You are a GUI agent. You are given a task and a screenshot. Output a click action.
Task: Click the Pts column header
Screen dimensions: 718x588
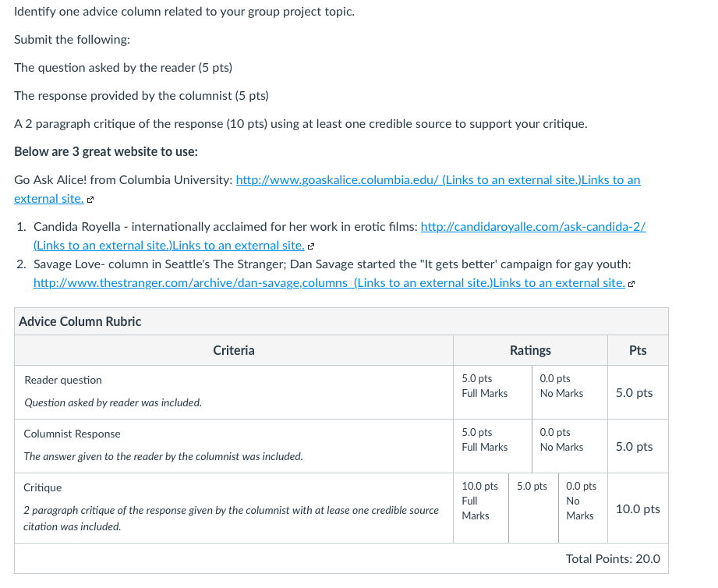(x=638, y=350)
